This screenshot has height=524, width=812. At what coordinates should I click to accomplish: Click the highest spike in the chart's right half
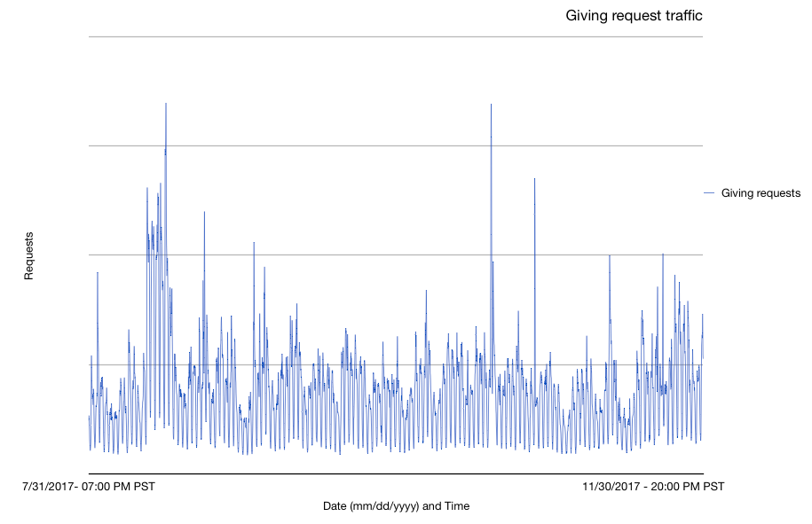tap(491, 106)
